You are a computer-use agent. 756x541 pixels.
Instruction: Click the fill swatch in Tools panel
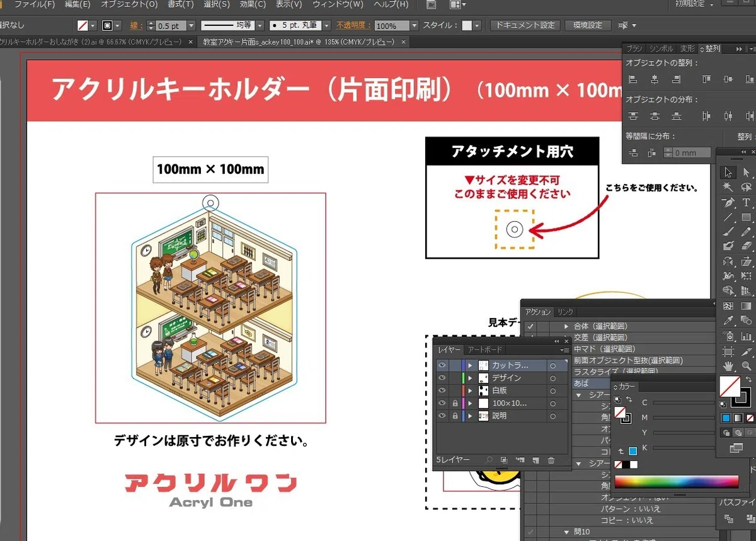[x=731, y=387]
